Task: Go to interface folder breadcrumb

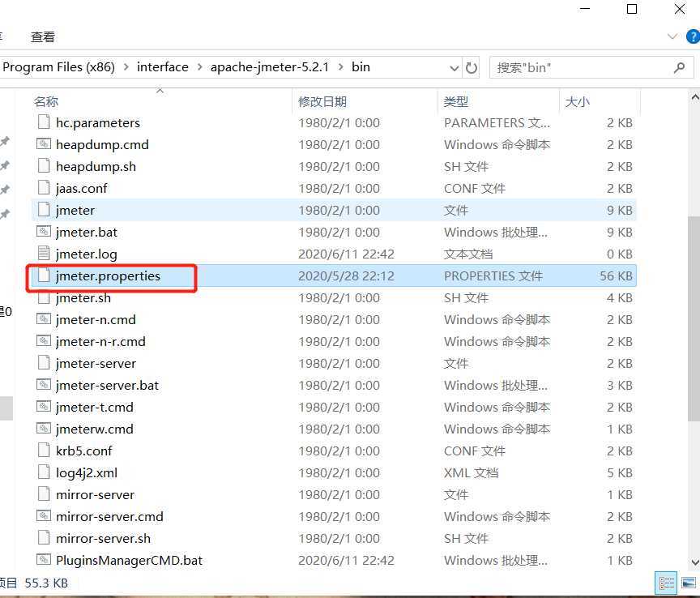Action: (x=163, y=67)
